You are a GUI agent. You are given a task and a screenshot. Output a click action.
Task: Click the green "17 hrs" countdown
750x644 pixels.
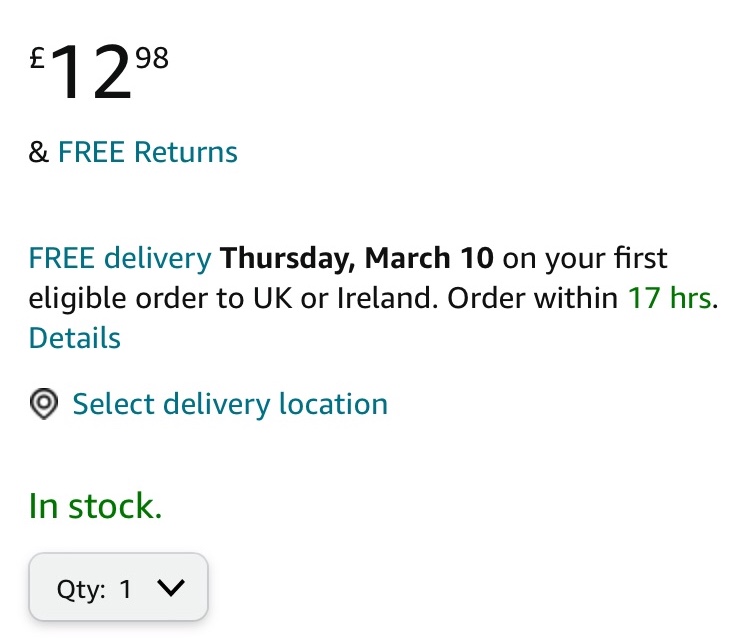pyautogui.click(x=669, y=298)
